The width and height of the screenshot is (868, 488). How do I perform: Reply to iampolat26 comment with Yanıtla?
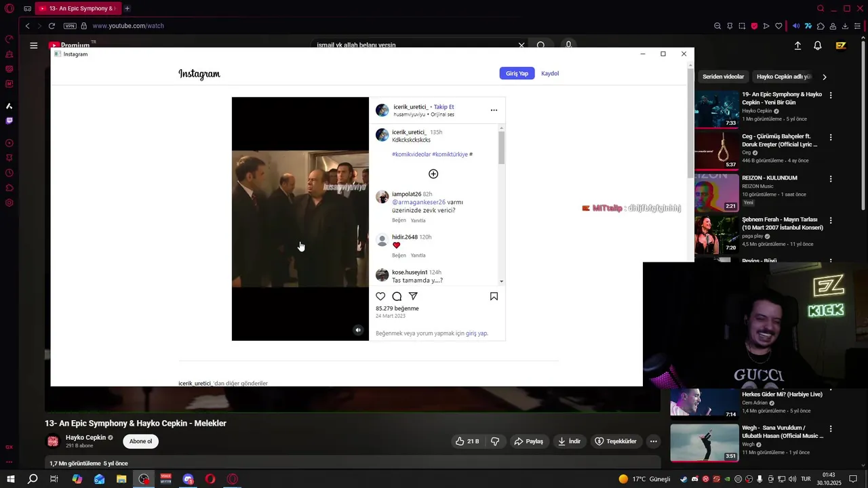pos(418,220)
